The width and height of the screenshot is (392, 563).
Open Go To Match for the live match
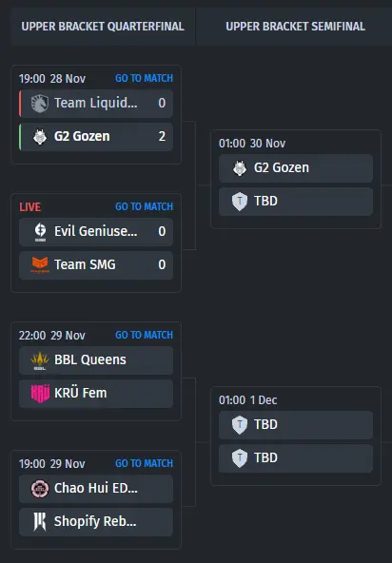click(144, 206)
